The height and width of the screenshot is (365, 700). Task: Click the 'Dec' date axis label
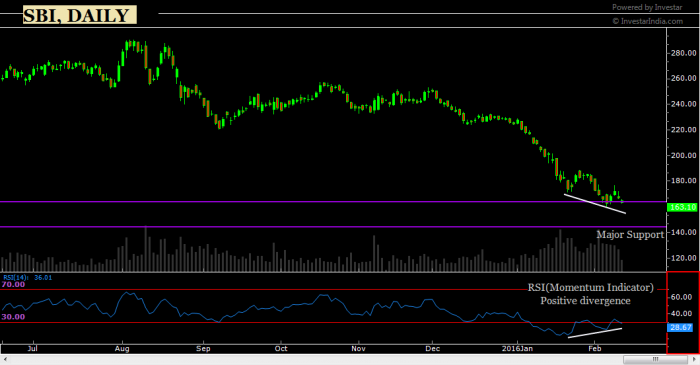[433, 348]
